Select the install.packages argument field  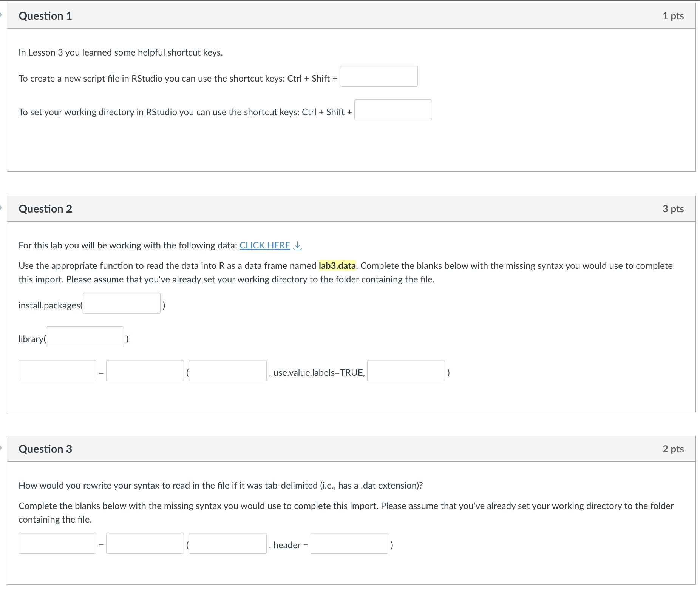click(122, 303)
